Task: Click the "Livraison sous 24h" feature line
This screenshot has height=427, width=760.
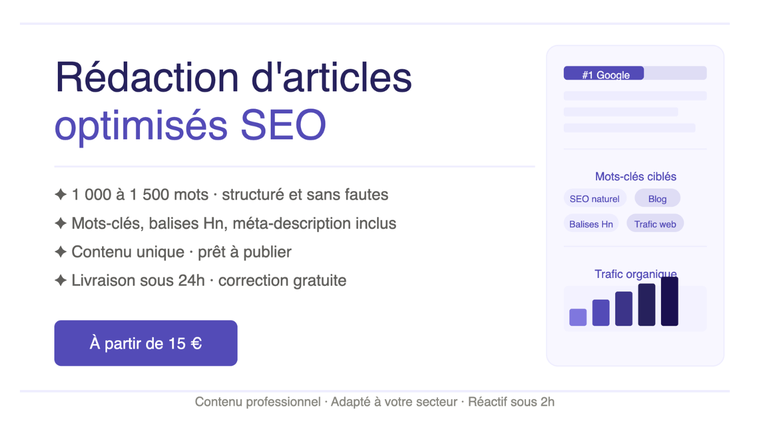Action: point(208,281)
